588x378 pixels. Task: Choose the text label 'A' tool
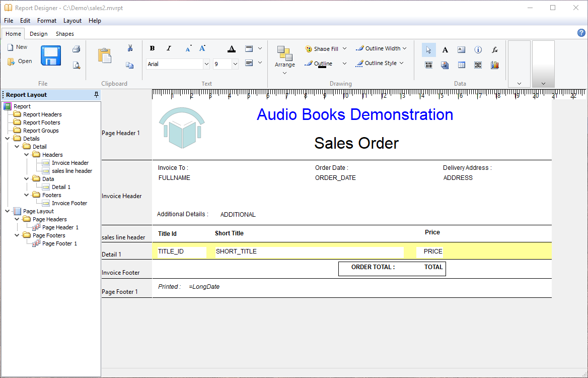coord(445,50)
